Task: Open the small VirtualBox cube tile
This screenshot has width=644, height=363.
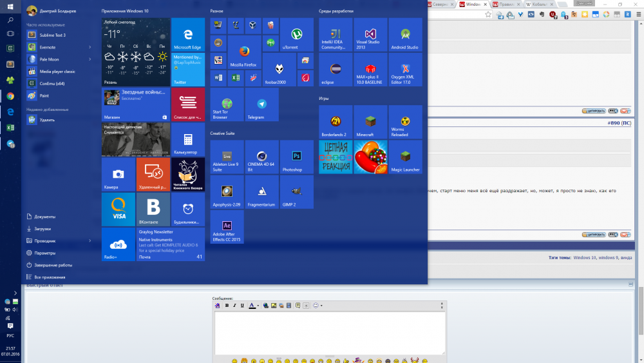Action: point(253,26)
